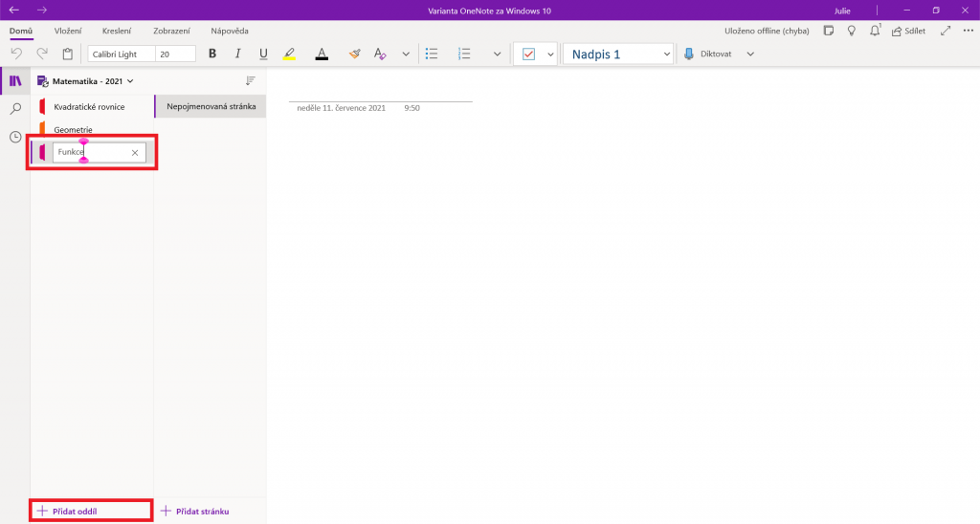980x524 pixels.
Task: Insert a to-do checkbox tag
Action: tap(528, 55)
